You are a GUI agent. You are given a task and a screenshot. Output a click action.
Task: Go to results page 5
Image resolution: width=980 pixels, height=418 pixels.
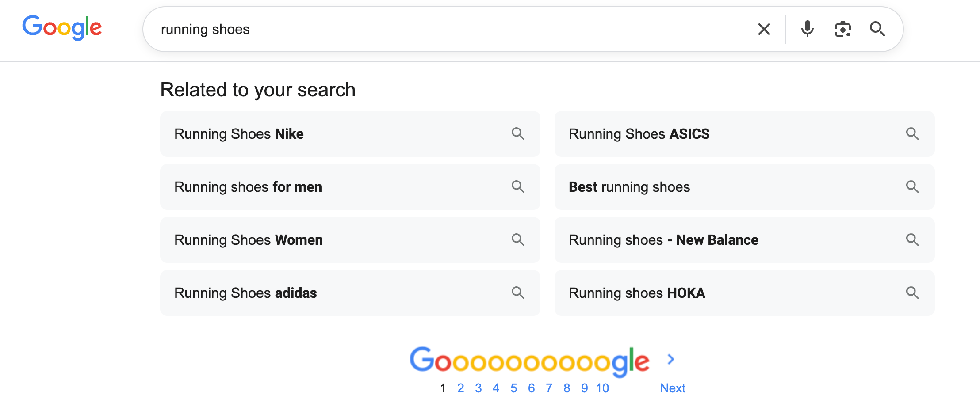tap(513, 388)
